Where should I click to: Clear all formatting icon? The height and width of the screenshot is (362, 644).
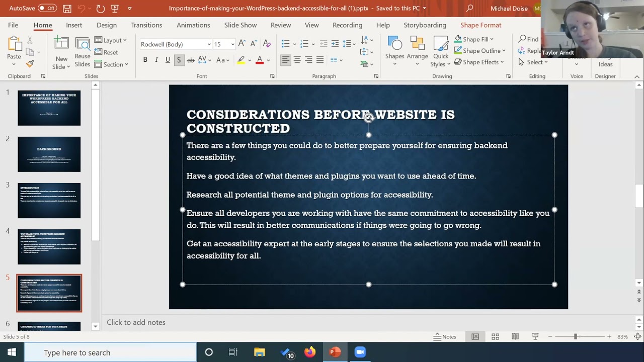tap(267, 44)
